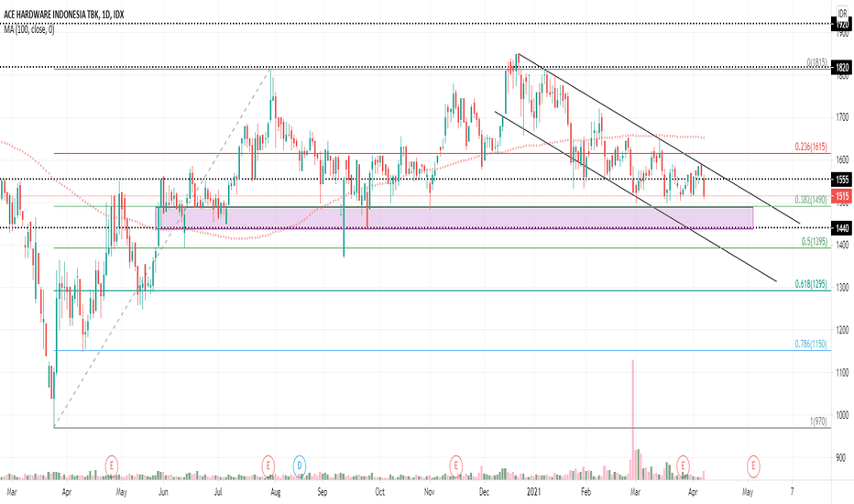The width and height of the screenshot is (854, 504).
Task: Click the Jun label on time axis
Action: pyautogui.click(x=163, y=492)
